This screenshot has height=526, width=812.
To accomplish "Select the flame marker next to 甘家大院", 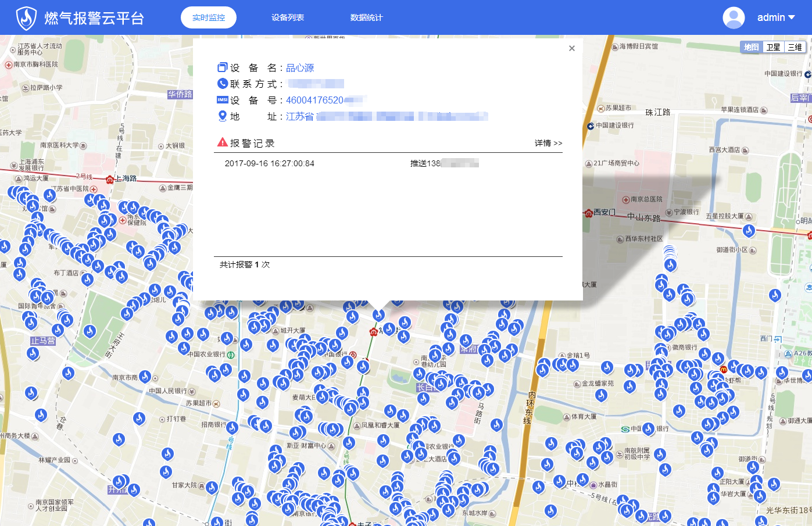I will coord(212,487).
